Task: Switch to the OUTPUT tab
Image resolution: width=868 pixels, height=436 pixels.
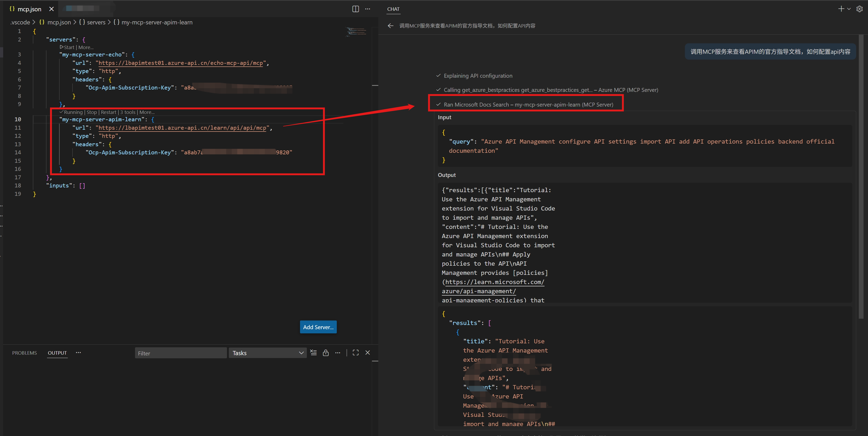Action: [x=57, y=353]
